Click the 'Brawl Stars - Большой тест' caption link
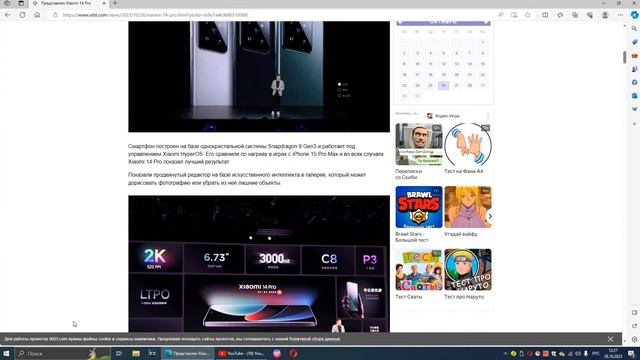The image size is (640, 360). [411, 237]
